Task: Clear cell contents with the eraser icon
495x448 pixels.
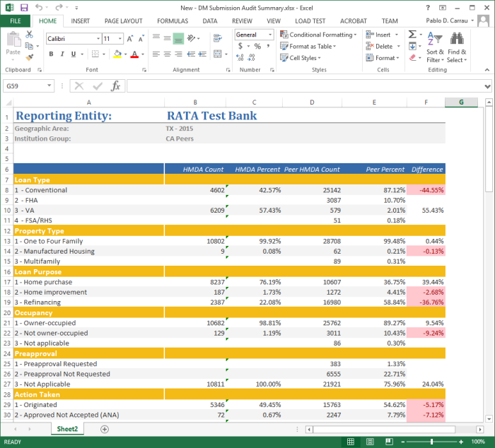Action: [412, 57]
